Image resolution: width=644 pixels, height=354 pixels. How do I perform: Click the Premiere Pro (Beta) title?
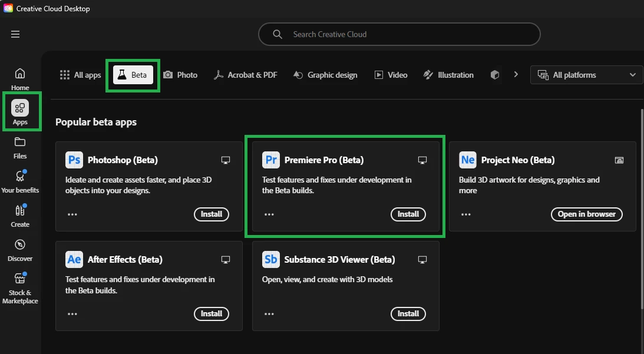324,160
